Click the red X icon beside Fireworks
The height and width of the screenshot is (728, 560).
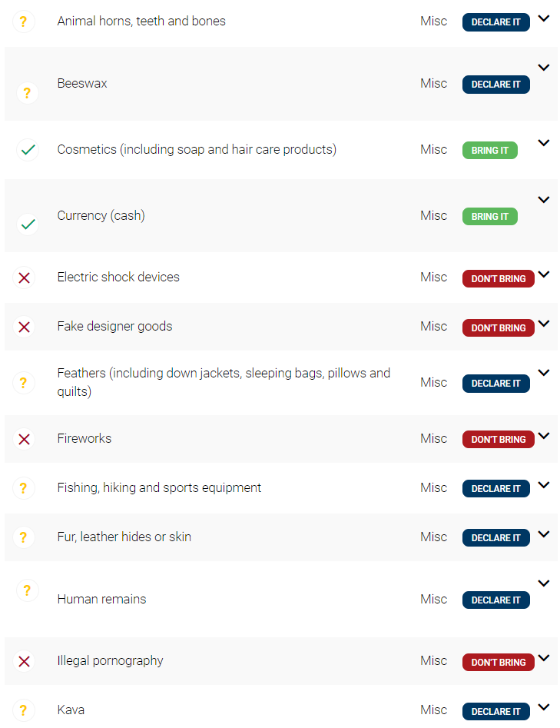click(x=24, y=439)
